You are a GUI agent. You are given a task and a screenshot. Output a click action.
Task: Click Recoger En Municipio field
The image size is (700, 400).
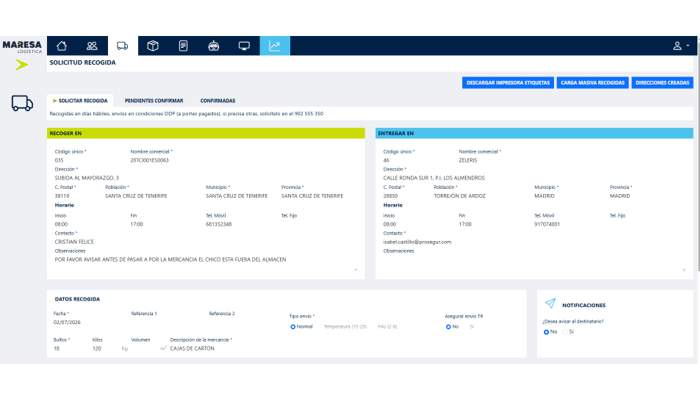tap(240, 196)
